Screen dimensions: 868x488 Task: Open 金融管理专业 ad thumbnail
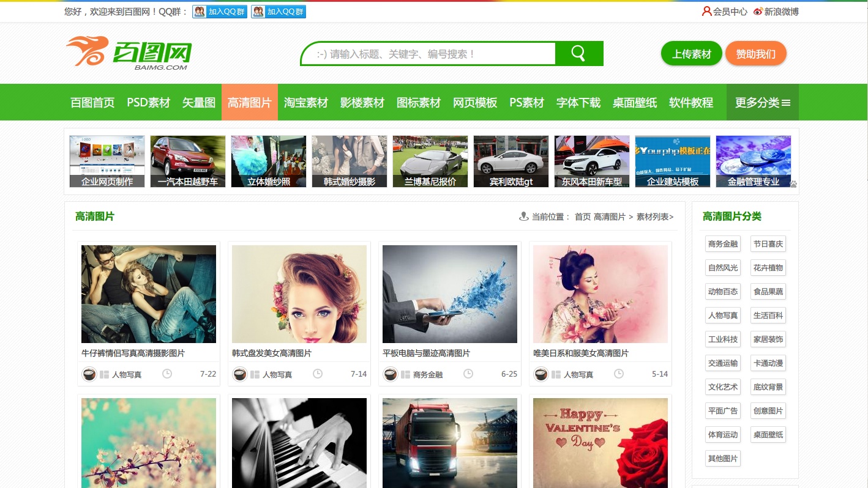pyautogui.click(x=754, y=161)
